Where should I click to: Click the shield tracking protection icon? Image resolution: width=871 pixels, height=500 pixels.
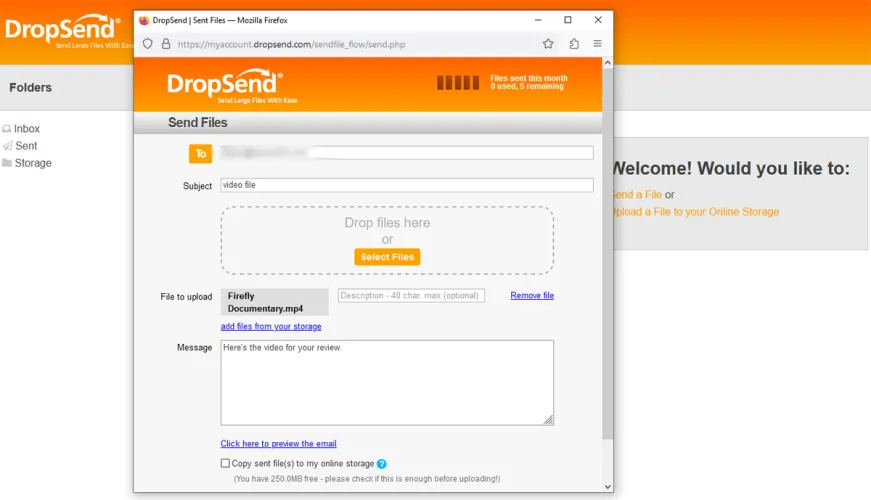147,44
